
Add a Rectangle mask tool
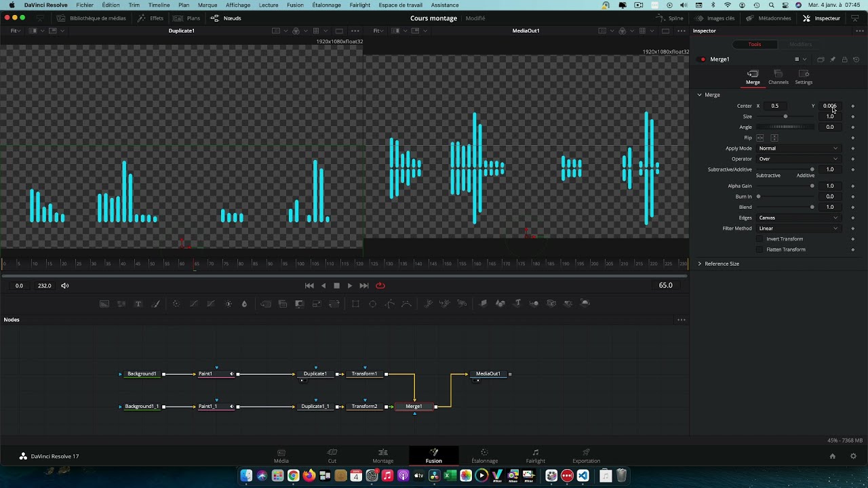tap(355, 304)
